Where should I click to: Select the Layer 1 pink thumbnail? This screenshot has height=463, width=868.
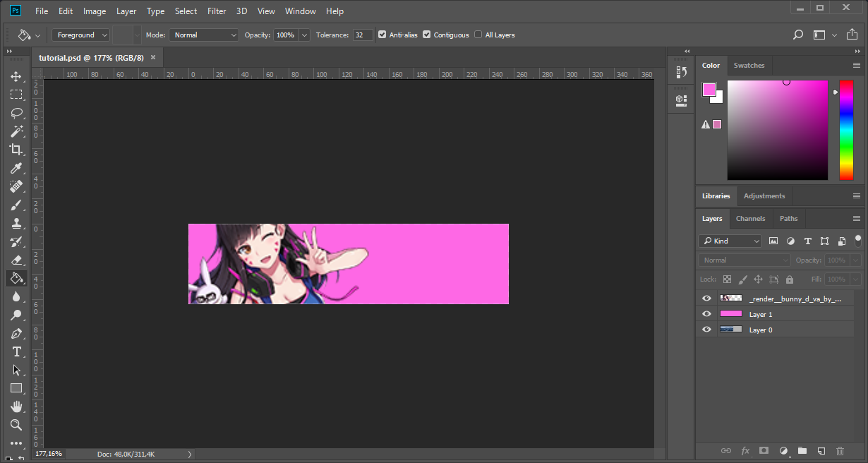pos(730,314)
